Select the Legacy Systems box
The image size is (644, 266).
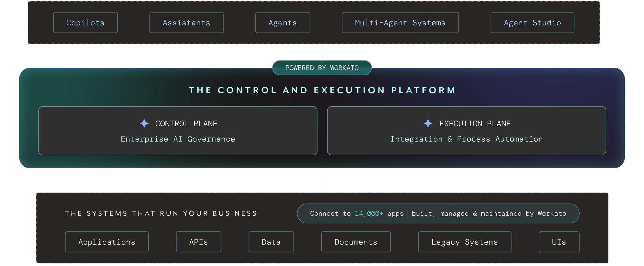tap(465, 242)
